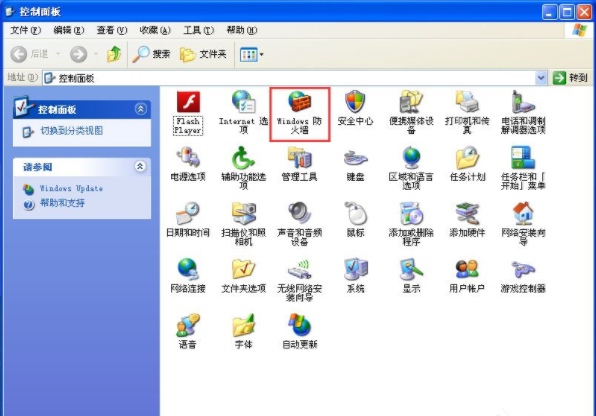
Task: Open 声音和音频设备 speaker icon
Action: pyautogui.click(x=300, y=213)
